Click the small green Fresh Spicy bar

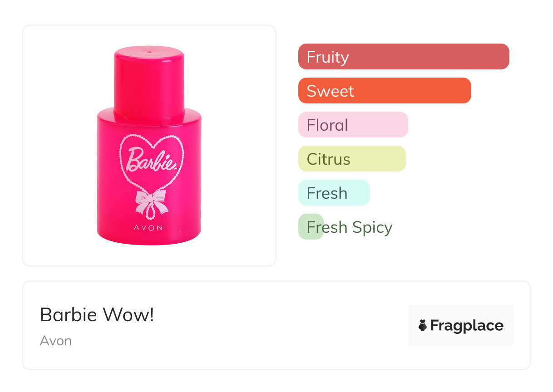click(311, 227)
